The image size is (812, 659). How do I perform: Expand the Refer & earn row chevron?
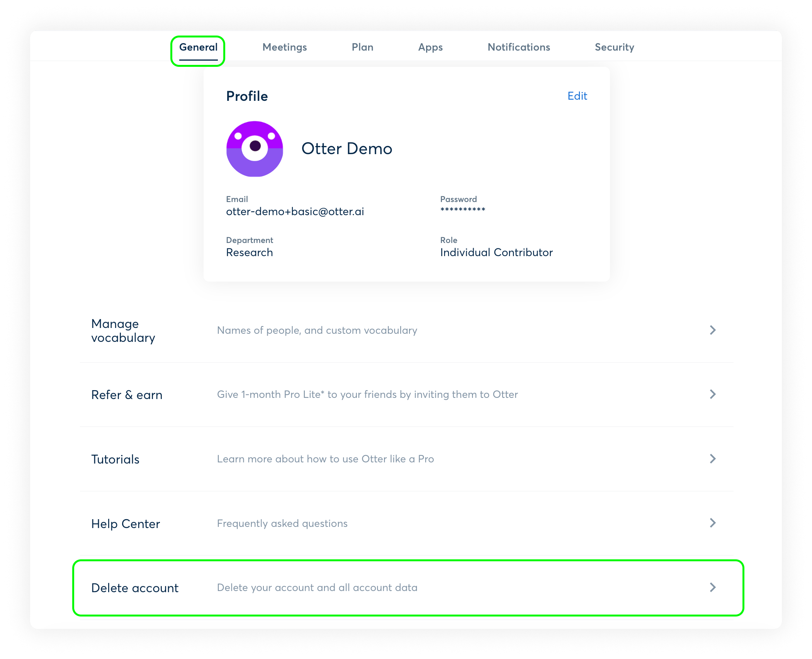pyautogui.click(x=713, y=394)
